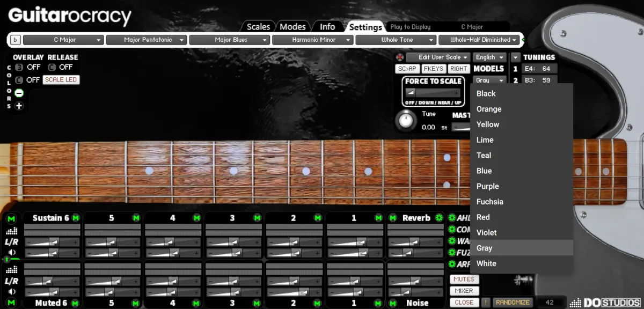644x309 pixels.
Task: Click the red record icon by Edit User Scale
Action: 399,57
